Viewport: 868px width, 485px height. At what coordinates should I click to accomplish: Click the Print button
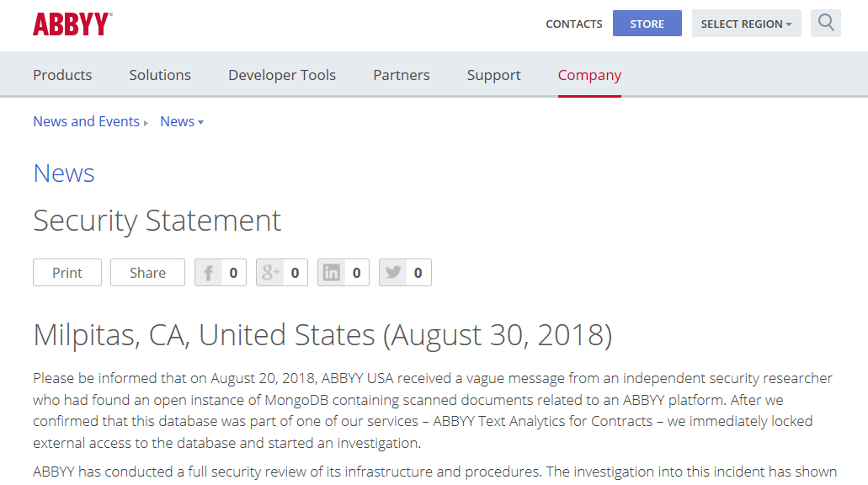(x=67, y=273)
